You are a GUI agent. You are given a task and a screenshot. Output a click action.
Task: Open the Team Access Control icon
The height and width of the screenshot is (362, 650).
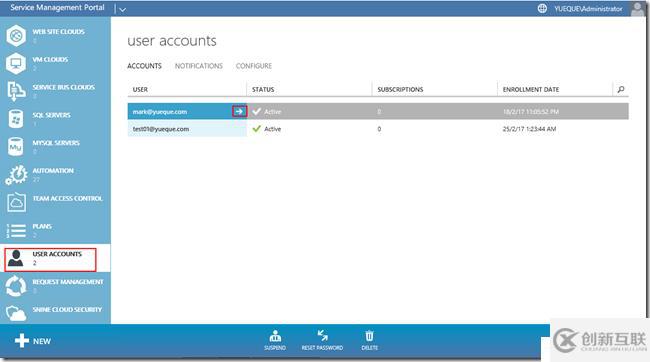click(x=16, y=202)
